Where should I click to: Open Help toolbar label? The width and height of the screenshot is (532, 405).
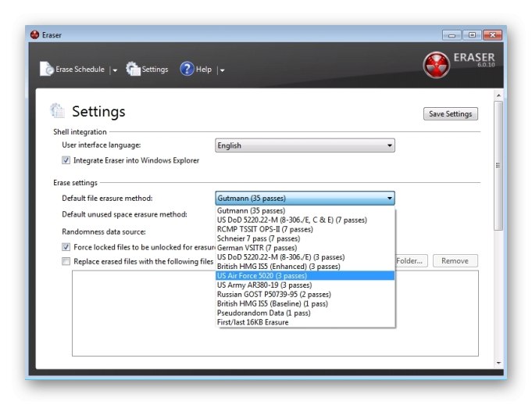tap(204, 70)
